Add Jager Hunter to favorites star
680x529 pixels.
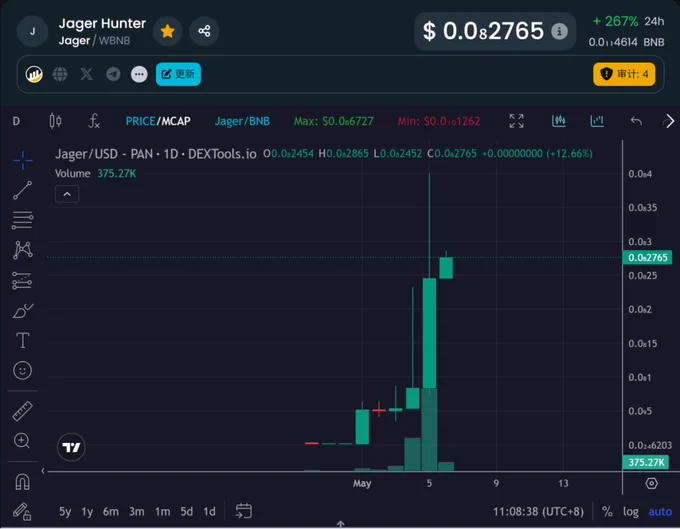[167, 31]
